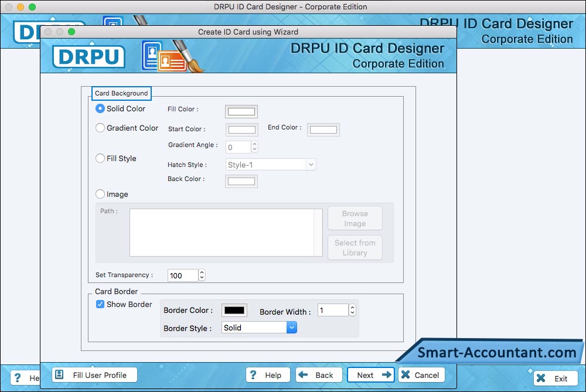Click inside the image Path text box
Screen dimensions: 586x392
226,233
